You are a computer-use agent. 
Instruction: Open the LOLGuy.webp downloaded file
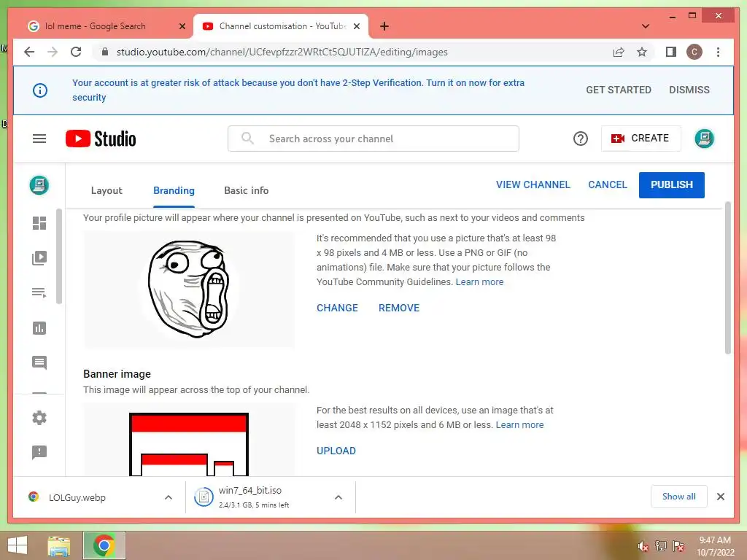76,497
